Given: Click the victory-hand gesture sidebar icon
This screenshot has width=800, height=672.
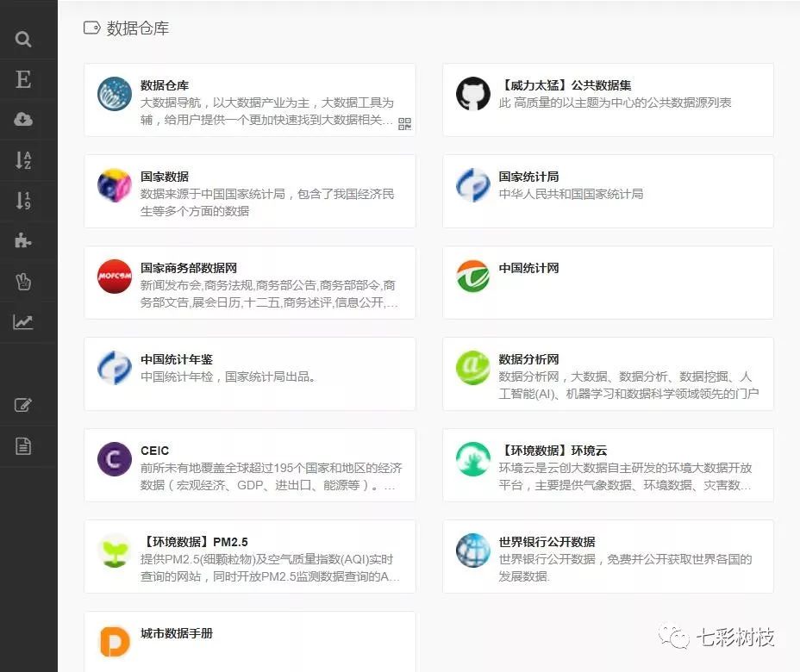Looking at the screenshot, I should [23, 281].
